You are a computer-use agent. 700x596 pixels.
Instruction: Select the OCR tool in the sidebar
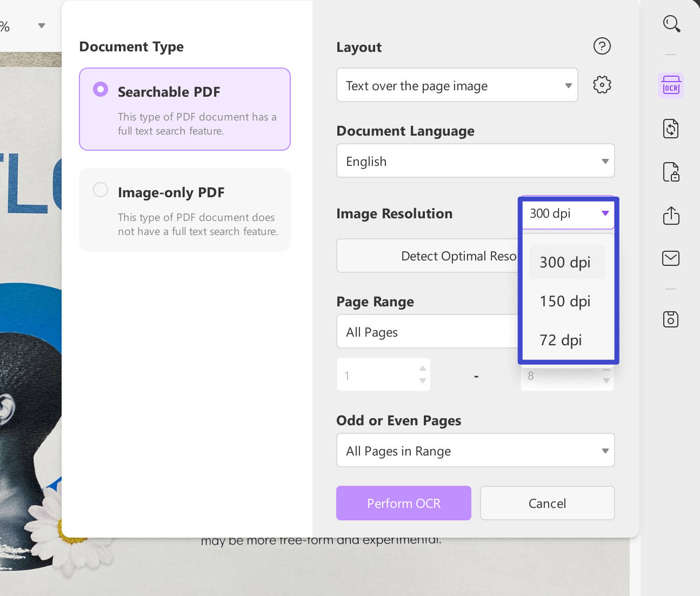pos(670,85)
